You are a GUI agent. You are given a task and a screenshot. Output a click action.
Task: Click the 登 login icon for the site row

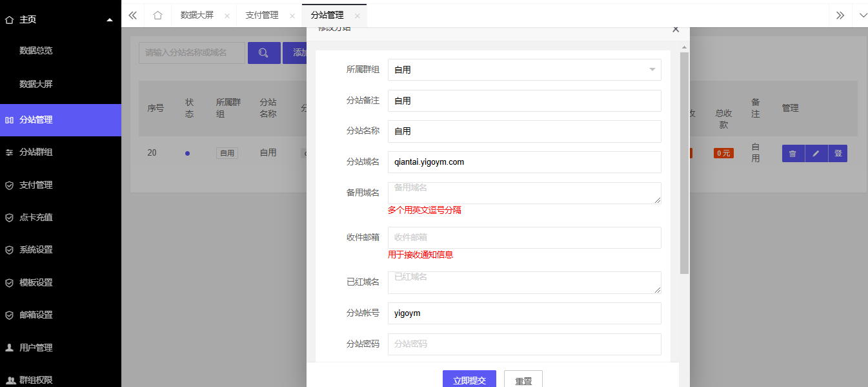(x=837, y=153)
